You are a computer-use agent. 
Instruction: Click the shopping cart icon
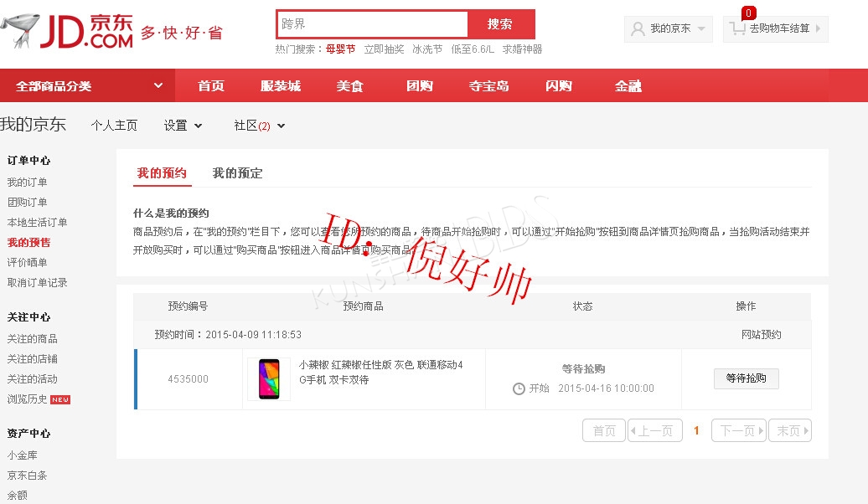point(737,28)
